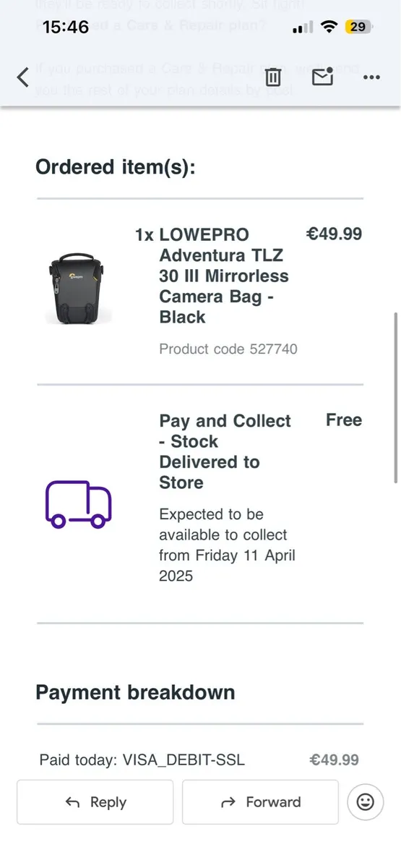Tap the purple delivery truck icon
The image size is (401, 868).
point(79,503)
